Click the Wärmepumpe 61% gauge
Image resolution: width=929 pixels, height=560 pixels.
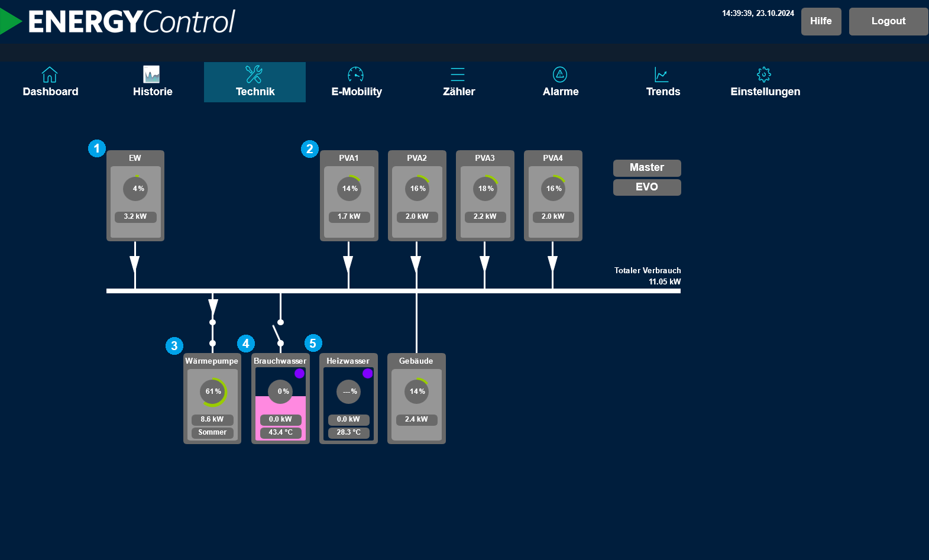[x=212, y=391]
